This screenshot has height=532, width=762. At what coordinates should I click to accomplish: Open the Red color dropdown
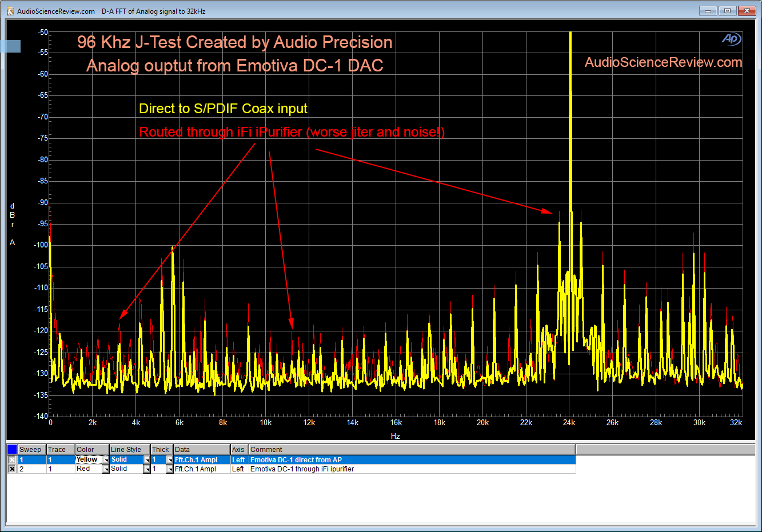point(106,469)
